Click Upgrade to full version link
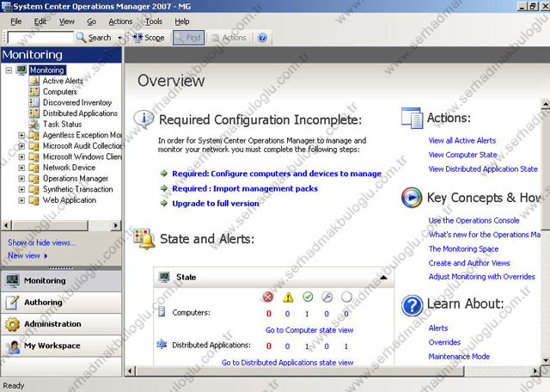Viewport: 550px width, 392px height. [x=216, y=204]
